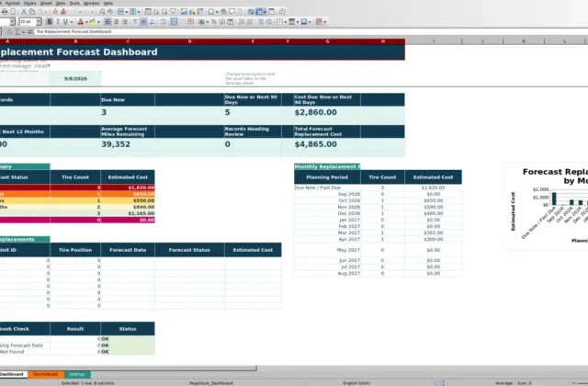Viewport: 588px width, 386px height.
Task: Expand conditional formatting dropdown arrow
Action: (x=324, y=22)
